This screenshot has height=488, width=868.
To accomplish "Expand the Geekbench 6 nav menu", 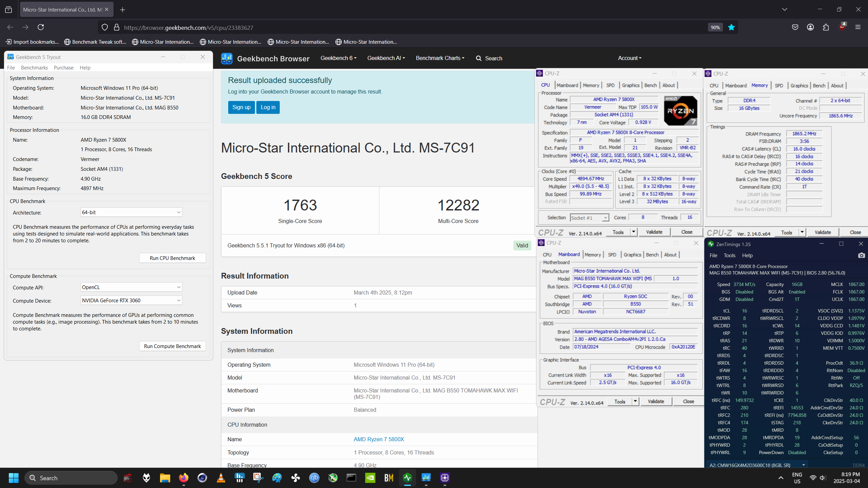I will coord(338,58).
